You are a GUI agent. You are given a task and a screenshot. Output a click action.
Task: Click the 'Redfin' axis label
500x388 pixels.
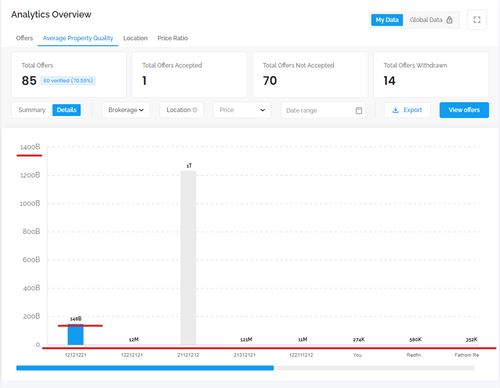[x=414, y=355]
